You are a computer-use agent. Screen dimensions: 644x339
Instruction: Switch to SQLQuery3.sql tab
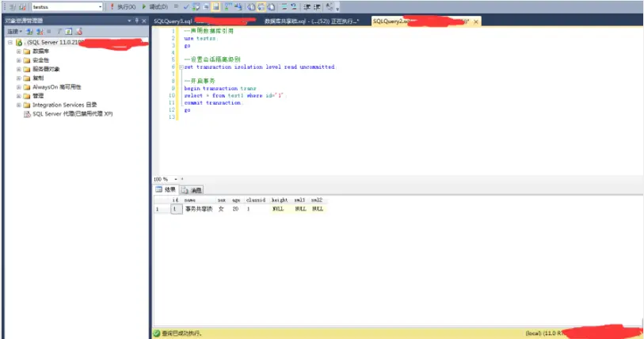[173, 21]
